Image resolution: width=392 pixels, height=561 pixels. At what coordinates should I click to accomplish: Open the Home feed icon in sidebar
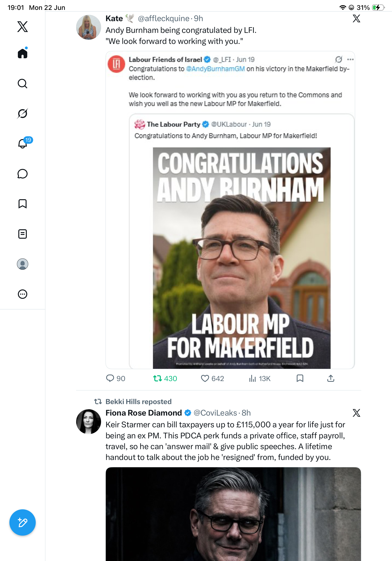pyautogui.click(x=23, y=53)
